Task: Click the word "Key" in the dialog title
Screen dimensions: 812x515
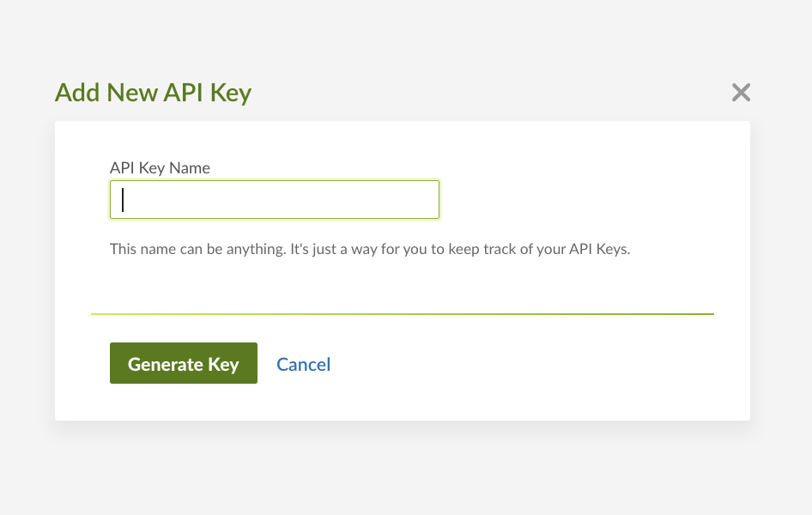Action: (230, 93)
